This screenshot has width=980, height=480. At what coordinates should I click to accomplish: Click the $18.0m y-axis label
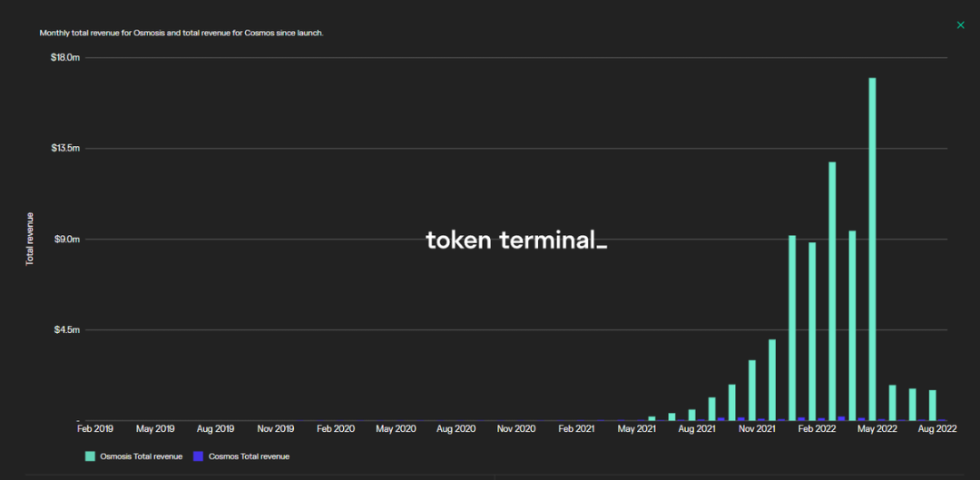click(65, 57)
